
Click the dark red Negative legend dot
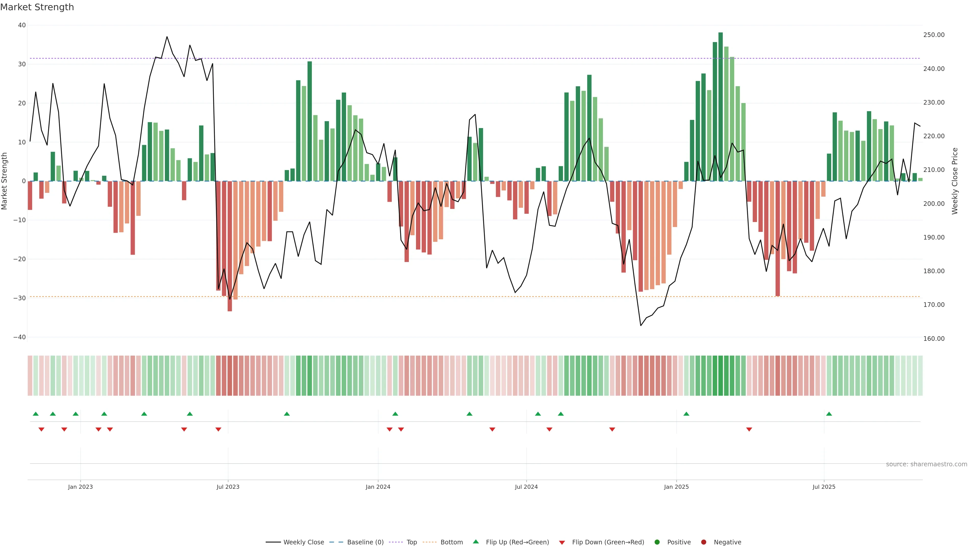[703, 542]
